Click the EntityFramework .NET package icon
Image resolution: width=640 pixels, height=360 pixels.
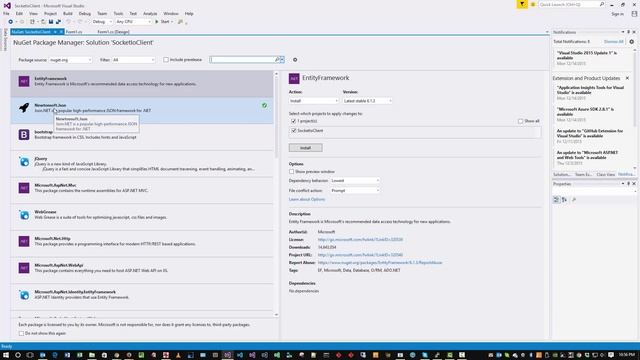click(x=24, y=81)
